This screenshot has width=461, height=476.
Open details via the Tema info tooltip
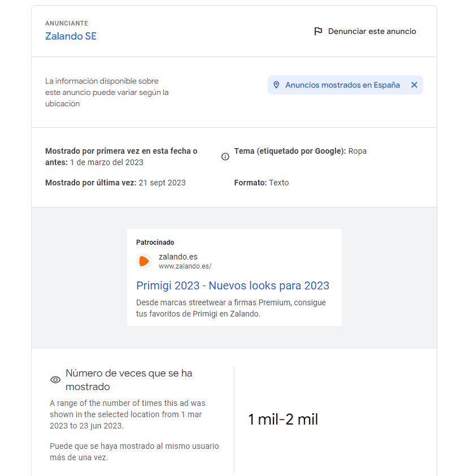tap(225, 157)
